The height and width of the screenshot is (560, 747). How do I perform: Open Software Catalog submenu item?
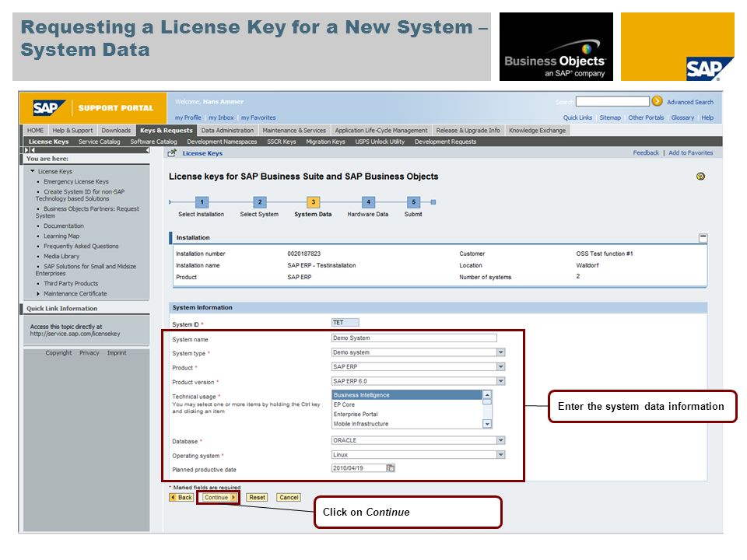[153, 142]
